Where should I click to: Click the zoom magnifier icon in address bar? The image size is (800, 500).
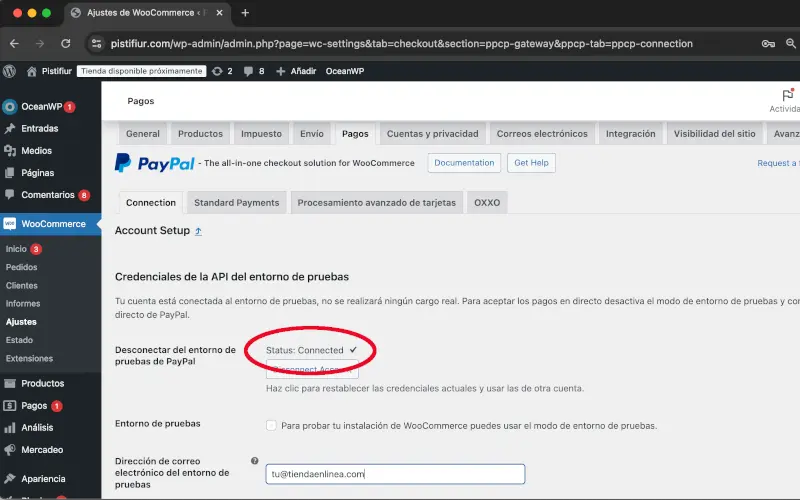791,44
